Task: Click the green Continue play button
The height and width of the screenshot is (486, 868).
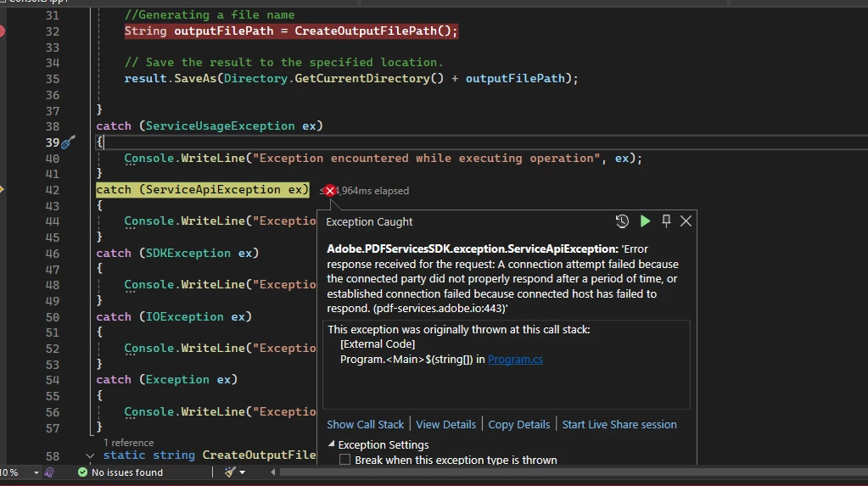Action: pyautogui.click(x=645, y=221)
